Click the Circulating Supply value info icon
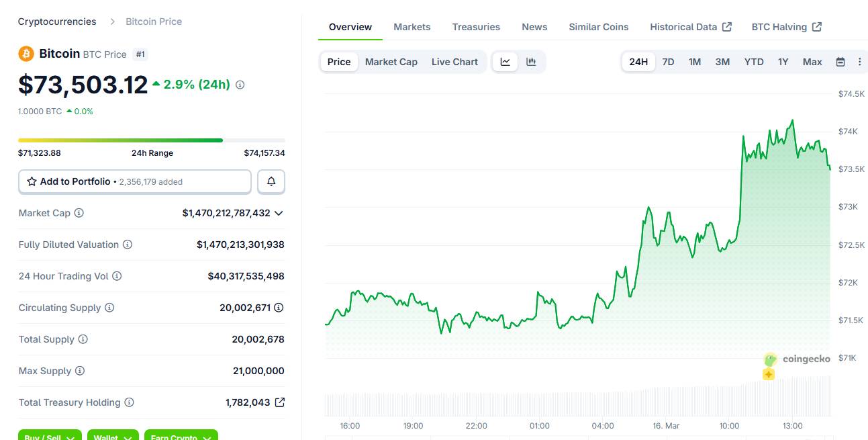The width and height of the screenshot is (868, 440). click(x=279, y=308)
